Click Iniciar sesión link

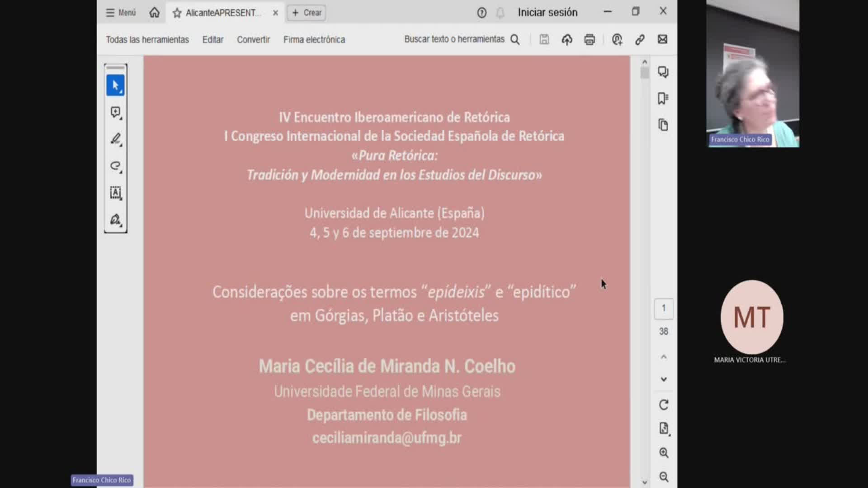(x=547, y=13)
